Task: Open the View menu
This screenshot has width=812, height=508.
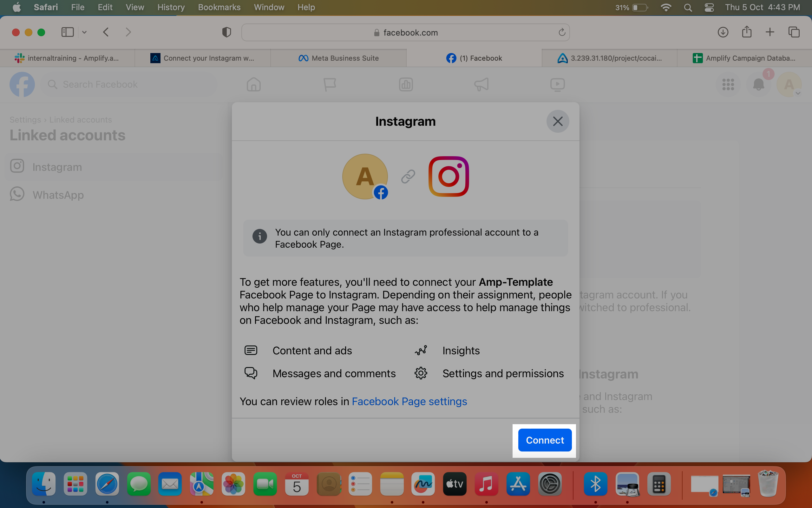Action: pyautogui.click(x=134, y=7)
